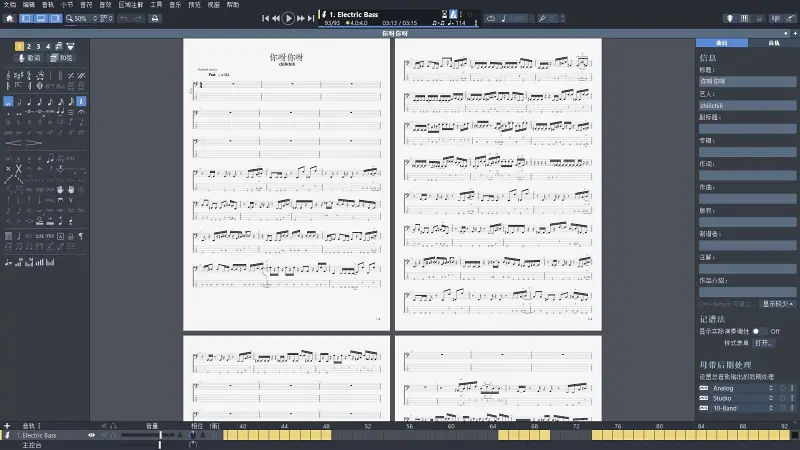Click the 显示较少 show less expander
The image size is (800, 450).
[x=778, y=304]
